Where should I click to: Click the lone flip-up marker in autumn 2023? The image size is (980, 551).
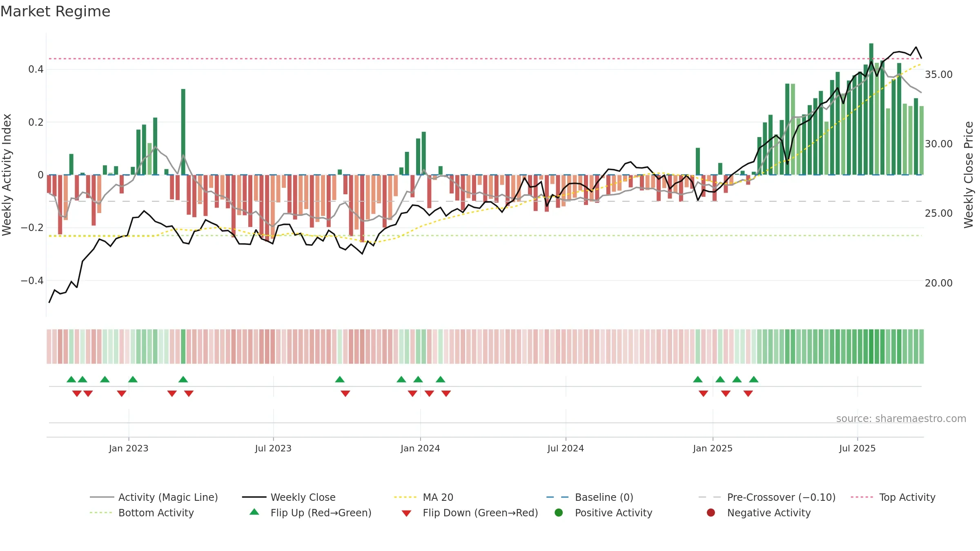point(340,379)
